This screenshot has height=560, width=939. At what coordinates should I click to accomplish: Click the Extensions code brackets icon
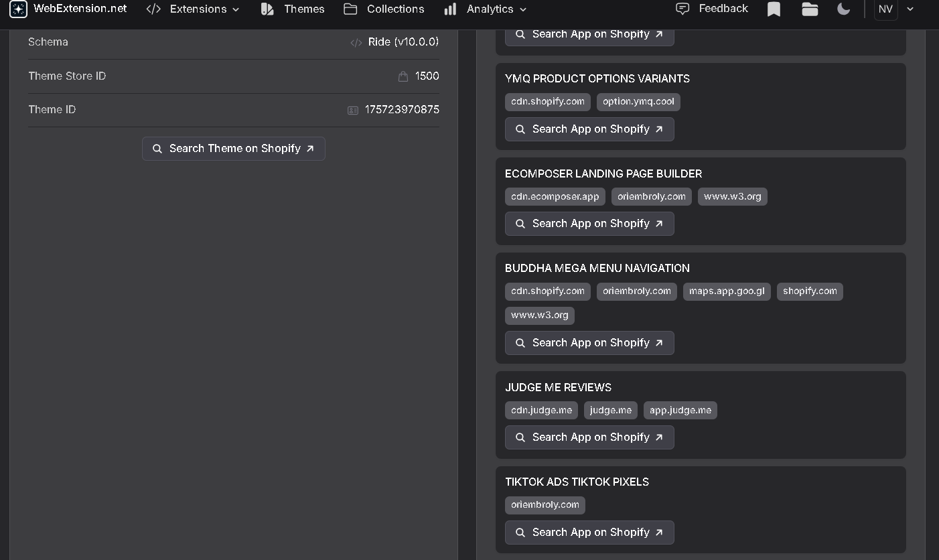tap(153, 9)
